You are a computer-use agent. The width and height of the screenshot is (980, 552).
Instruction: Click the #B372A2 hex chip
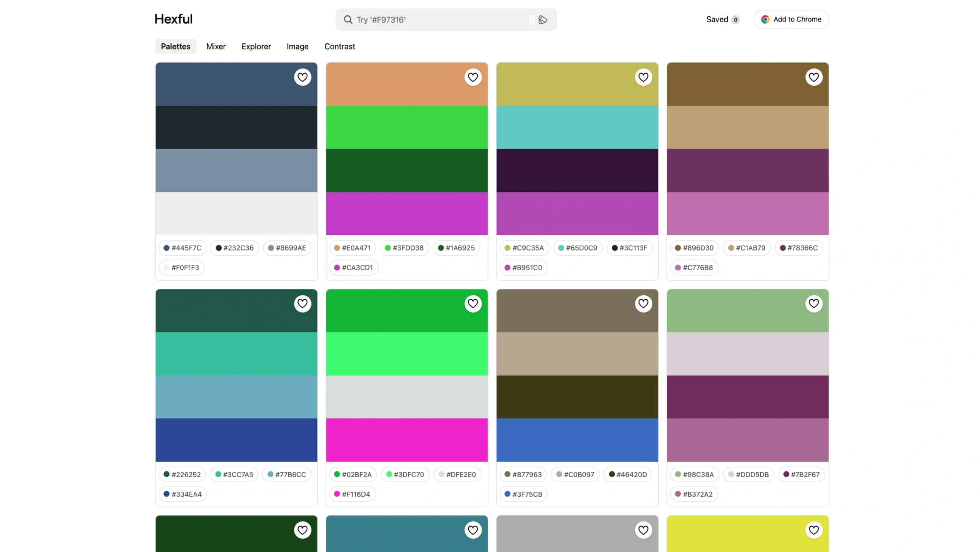[x=694, y=495]
